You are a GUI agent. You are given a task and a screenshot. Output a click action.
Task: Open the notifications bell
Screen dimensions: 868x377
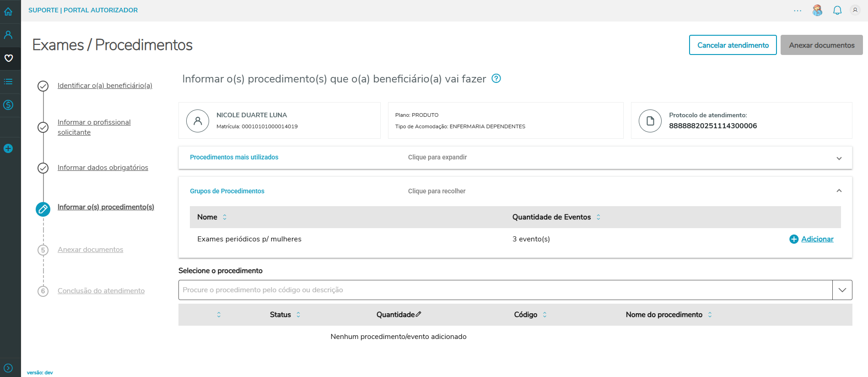(837, 10)
